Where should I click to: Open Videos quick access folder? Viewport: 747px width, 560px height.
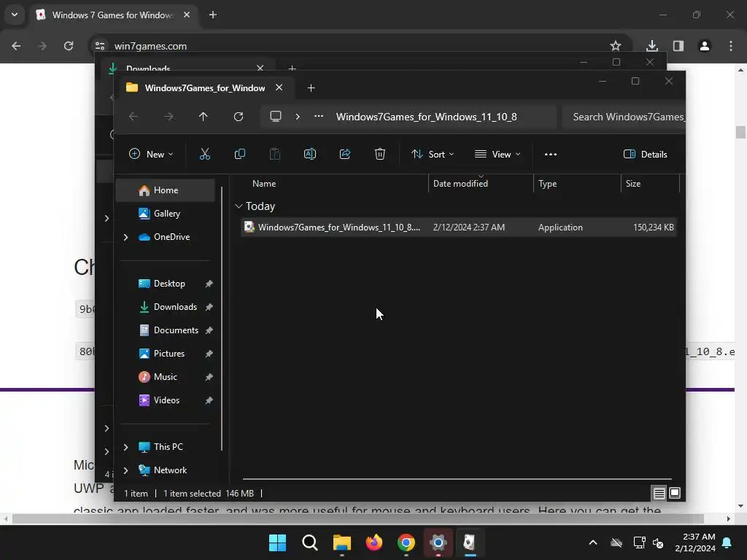[166, 400]
